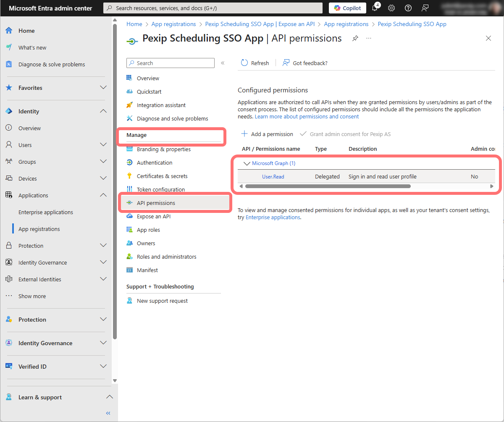Expand the Users submenu
The height and width of the screenshot is (422, 504).
tap(103, 145)
